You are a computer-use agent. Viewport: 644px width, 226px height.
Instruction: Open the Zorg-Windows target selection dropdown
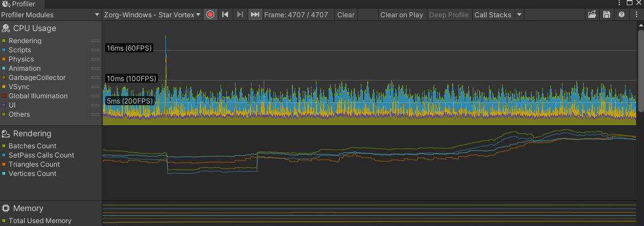tap(152, 15)
